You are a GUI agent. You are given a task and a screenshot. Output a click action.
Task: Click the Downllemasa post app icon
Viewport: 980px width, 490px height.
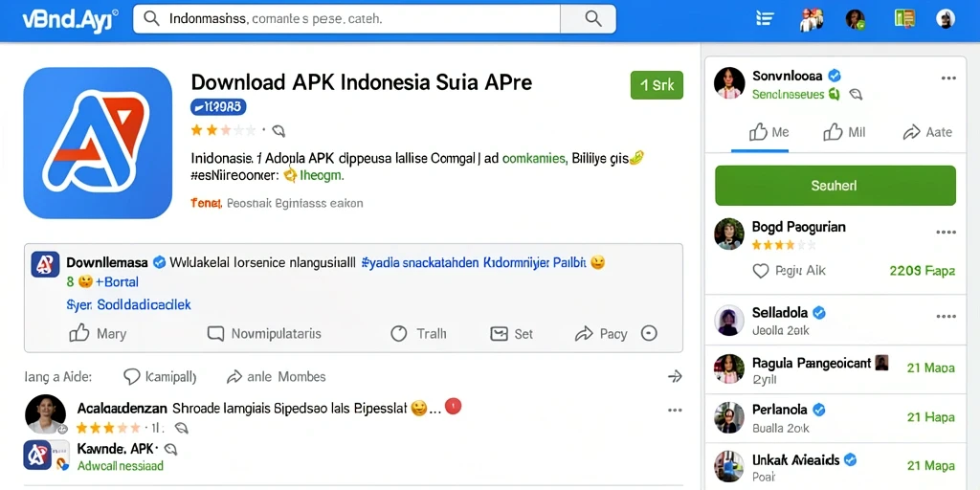[45, 264]
